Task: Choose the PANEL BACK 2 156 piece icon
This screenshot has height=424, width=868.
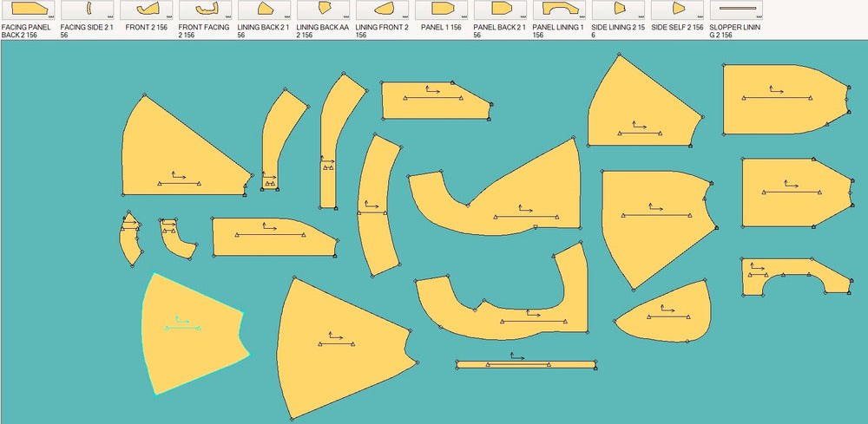Action: [x=501, y=10]
